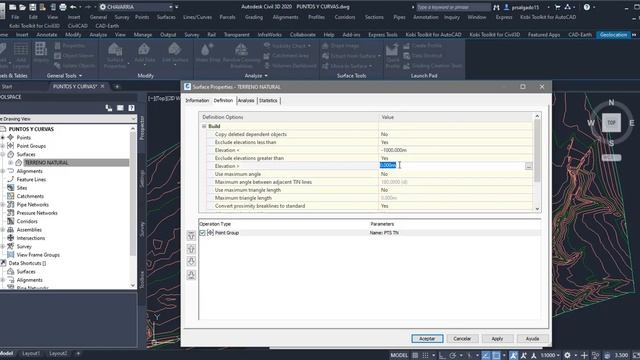Image resolution: width=640 pixels, height=360 pixels.
Task: Click the MODEL status bar button
Action: coord(399,355)
